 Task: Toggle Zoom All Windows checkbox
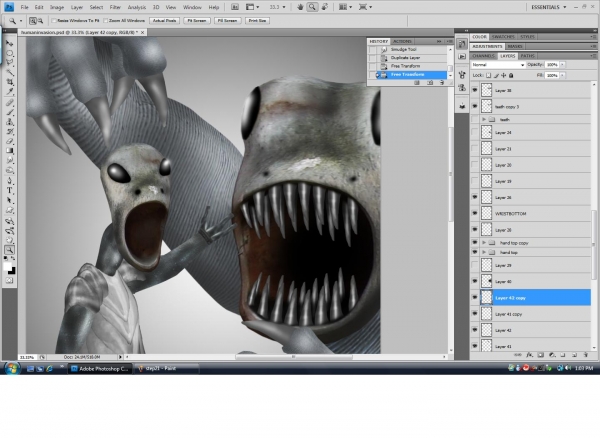click(106, 21)
